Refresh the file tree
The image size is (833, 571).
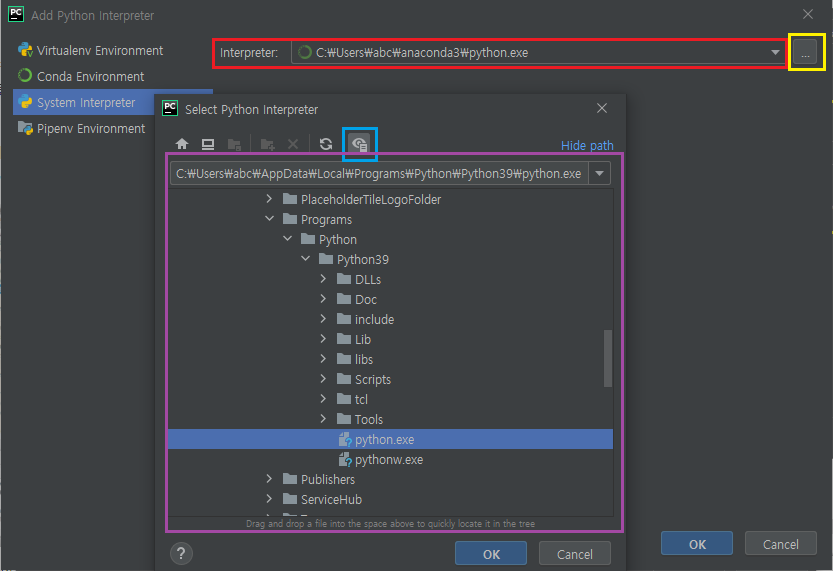[x=326, y=144]
